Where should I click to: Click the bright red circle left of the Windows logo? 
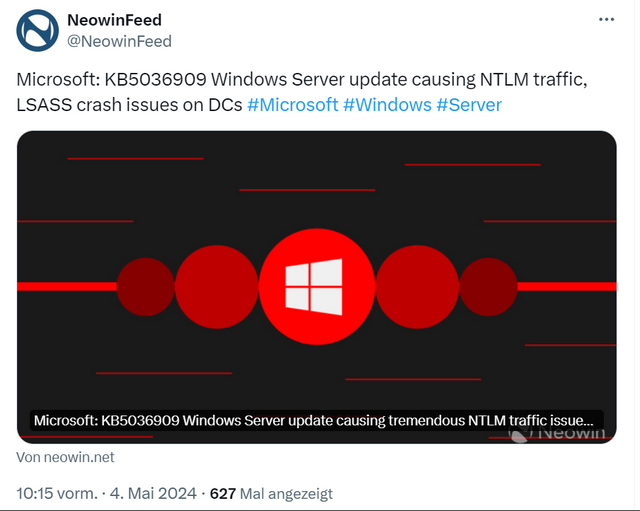(217, 286)
